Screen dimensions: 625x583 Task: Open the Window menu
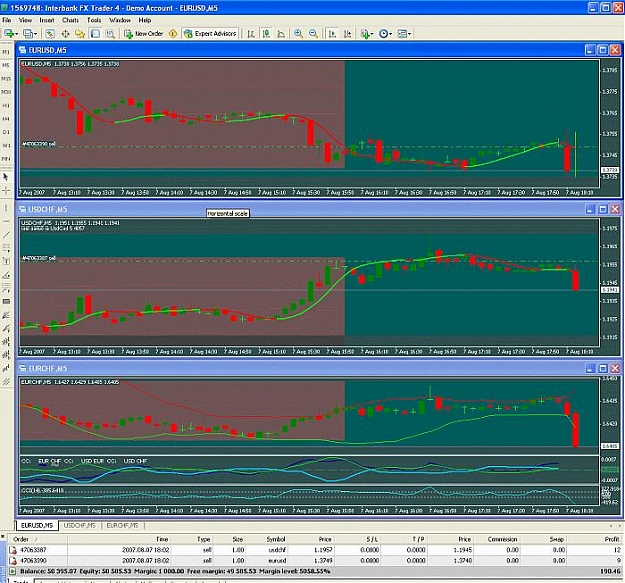(120, 20)
